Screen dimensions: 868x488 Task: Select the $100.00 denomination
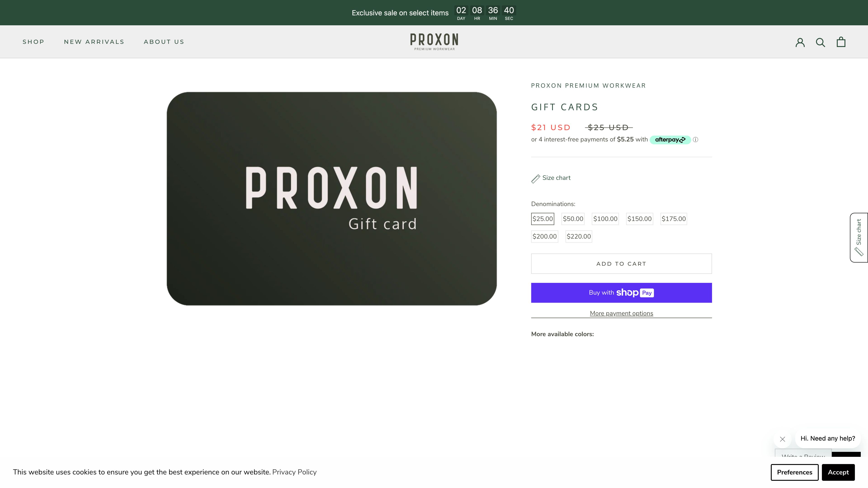(x=605, y=218)
